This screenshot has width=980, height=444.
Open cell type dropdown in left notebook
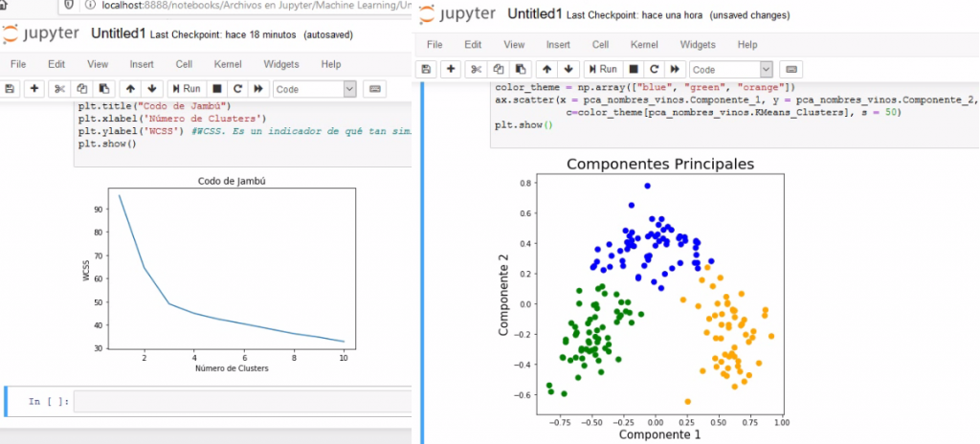314,89
